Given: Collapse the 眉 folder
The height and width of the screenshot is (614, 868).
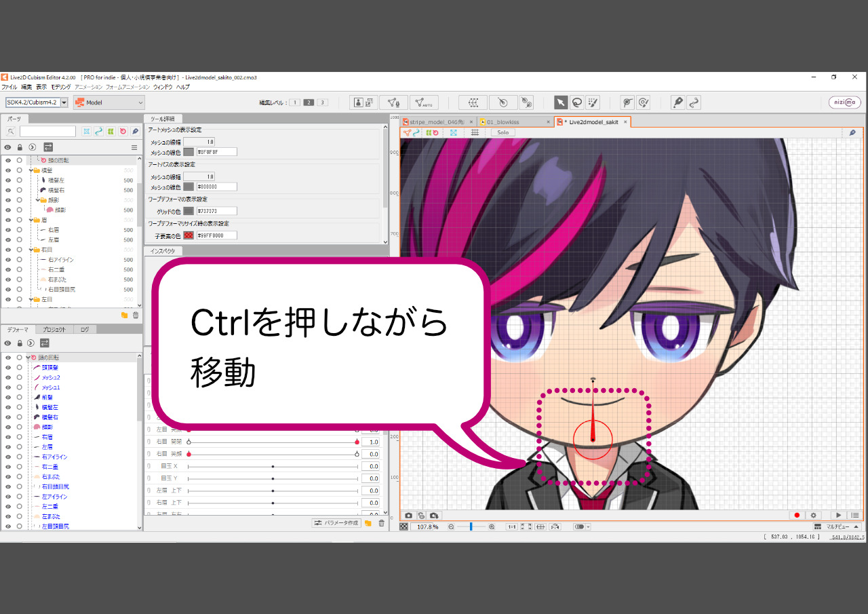Looking at the screenshot, I should tap(30, 220).
